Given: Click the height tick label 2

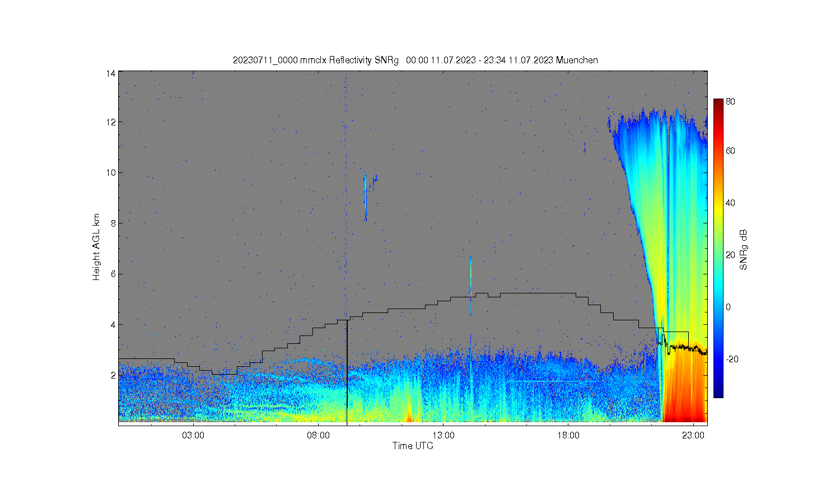Looking at the screenshot, I should coord(113,375).
